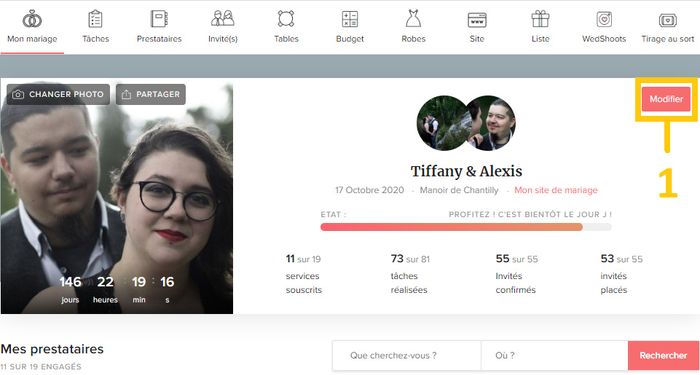
Task: Click the Liste menu label
Action: click(541, 39)
